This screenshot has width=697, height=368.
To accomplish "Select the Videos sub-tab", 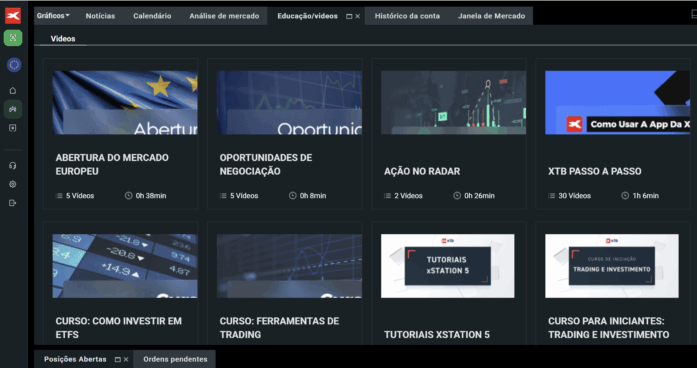I will (63, 39).
